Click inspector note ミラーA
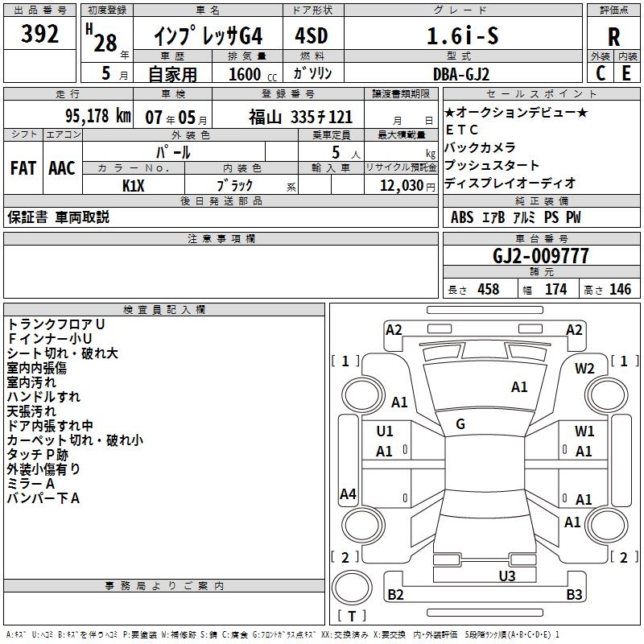This screenshot has width=644, height=644. [x=31, y=484]
